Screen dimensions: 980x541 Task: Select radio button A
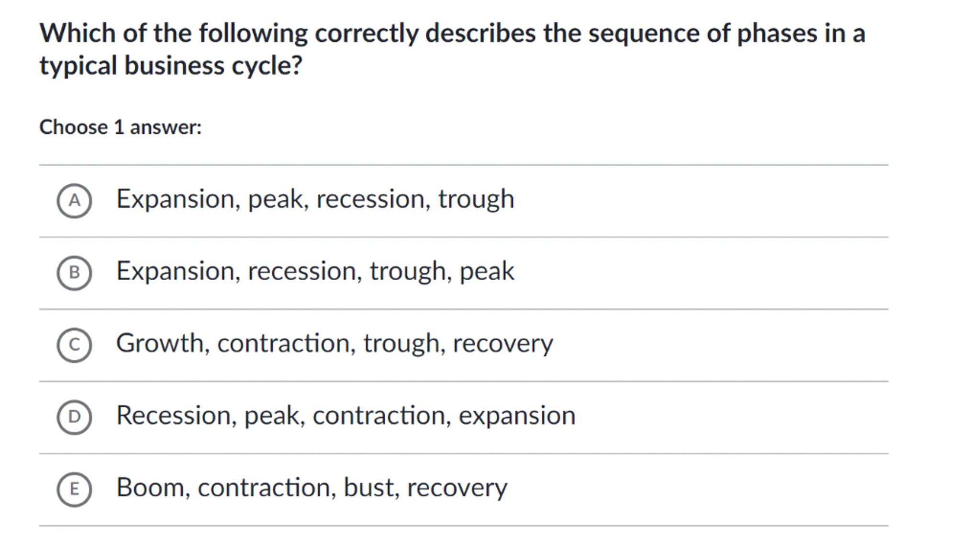(x=74, y=200)
